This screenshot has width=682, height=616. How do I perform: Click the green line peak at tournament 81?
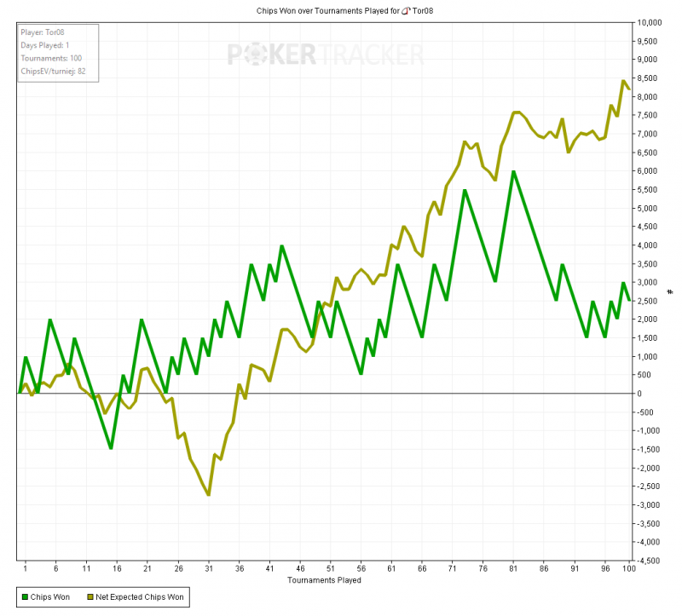514,172
